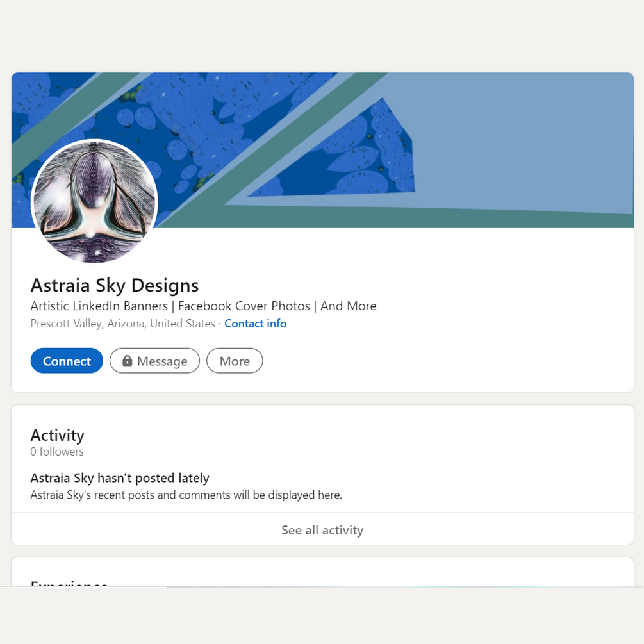The image size is (644, 644).
Task: Select the Artistic LinkedIn Banners headline text
Action: pyautogui.click(x=99, y=306)
